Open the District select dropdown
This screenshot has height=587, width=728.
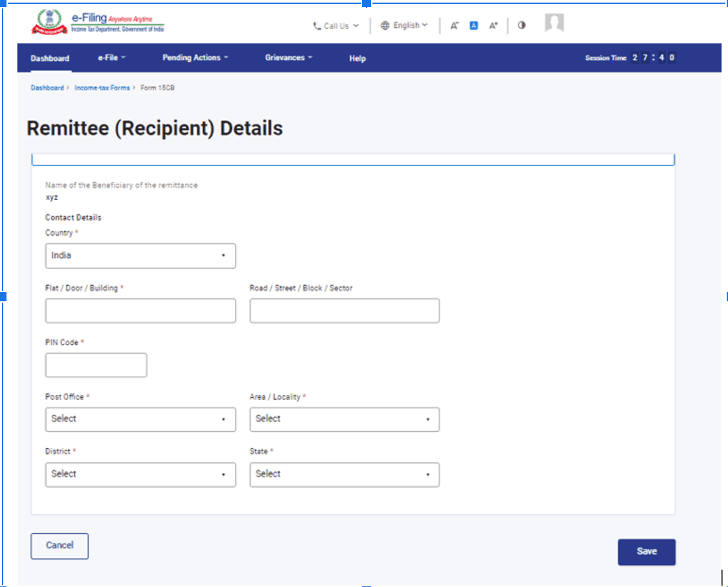click(140, 475)
